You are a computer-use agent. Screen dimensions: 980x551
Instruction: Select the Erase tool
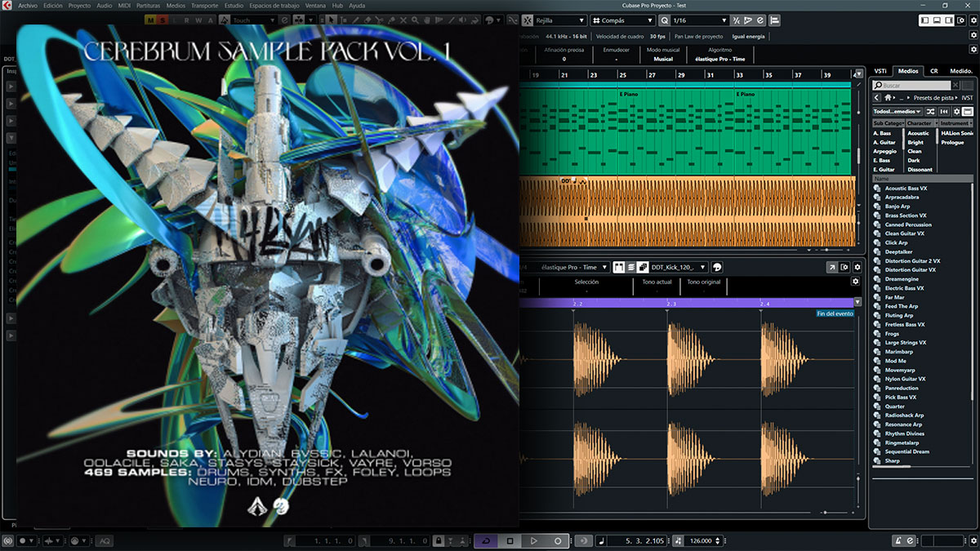click(367, 20)
